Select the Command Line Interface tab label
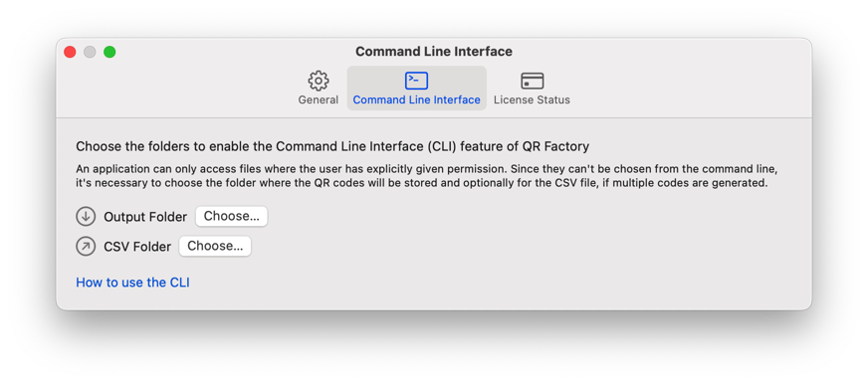Viewport: 868px width, 384px height. 417,100
